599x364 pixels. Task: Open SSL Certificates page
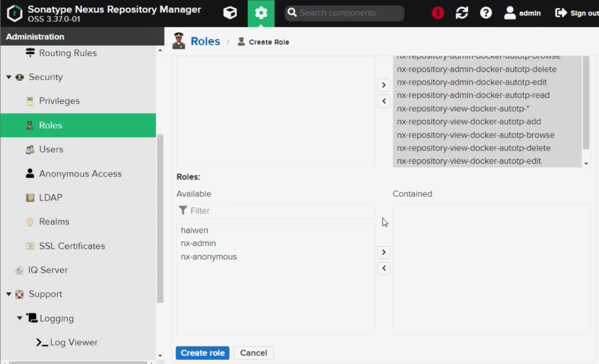pos(72,246)
